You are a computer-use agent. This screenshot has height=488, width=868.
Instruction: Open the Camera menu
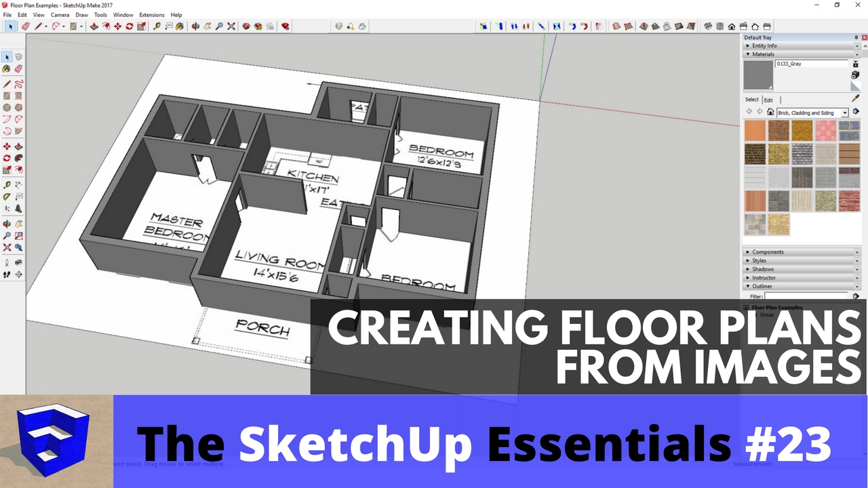58,14
